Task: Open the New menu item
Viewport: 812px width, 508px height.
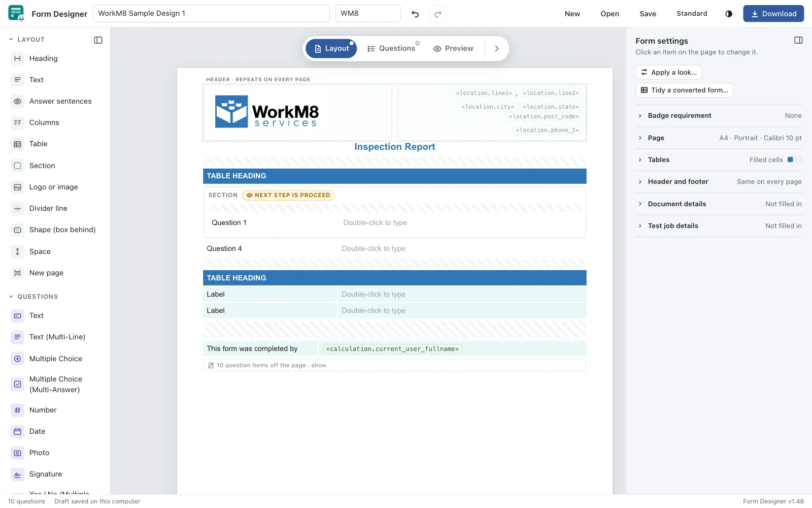Action: pos(572,14)
